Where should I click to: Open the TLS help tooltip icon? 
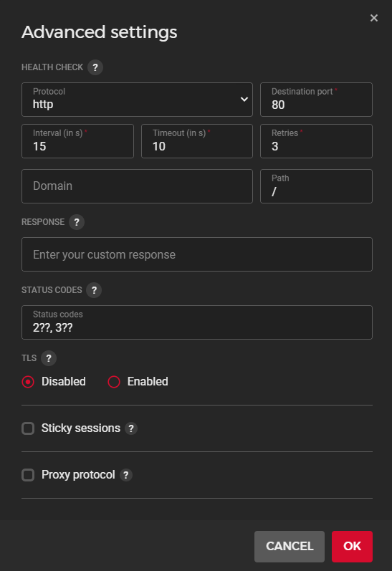(49, 358)
